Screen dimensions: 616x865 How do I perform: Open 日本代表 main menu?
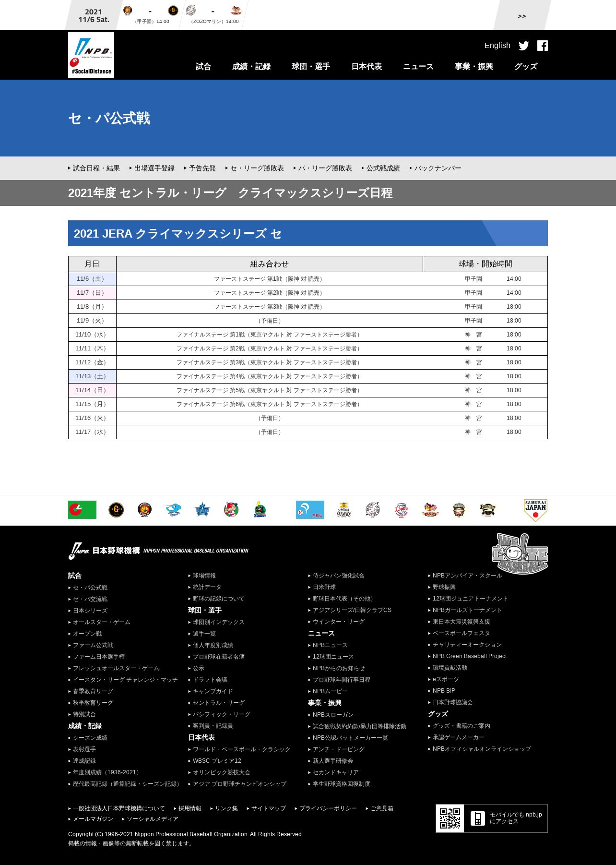coord(367,66)
